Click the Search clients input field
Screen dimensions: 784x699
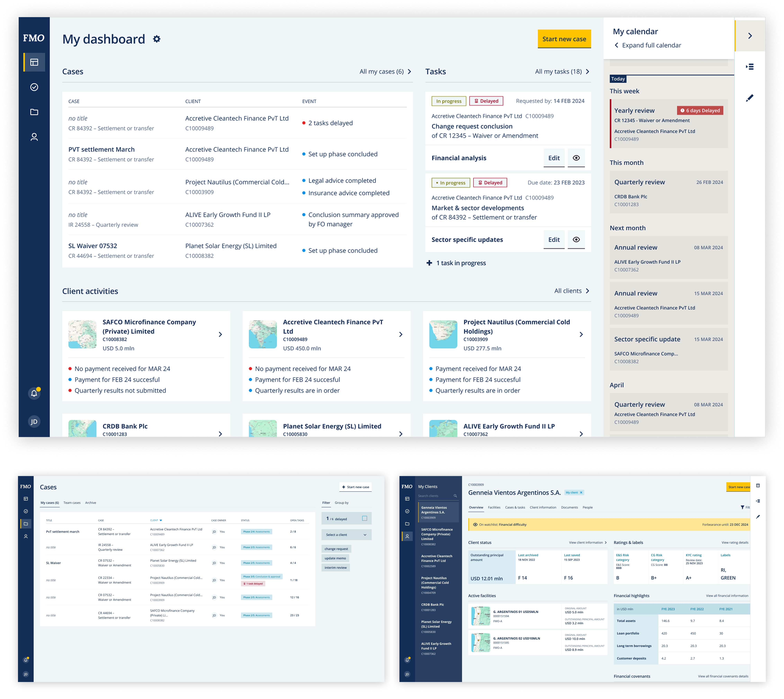pyautogui.click(x=434, y=496)
